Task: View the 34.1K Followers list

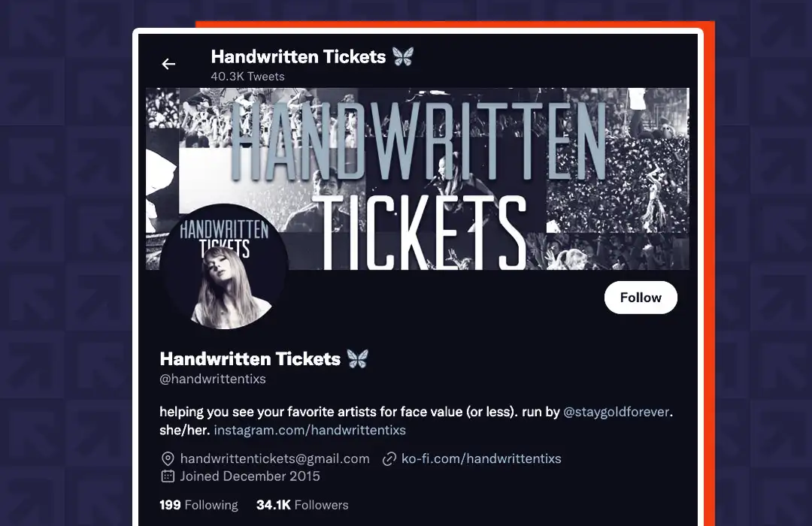Action: click(x=302, y=505)
